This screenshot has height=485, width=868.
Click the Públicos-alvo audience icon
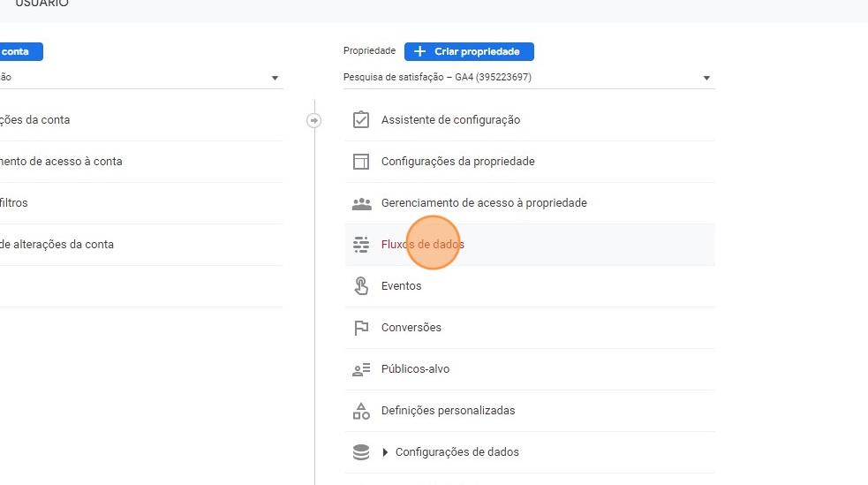click(x=360, y=369)
